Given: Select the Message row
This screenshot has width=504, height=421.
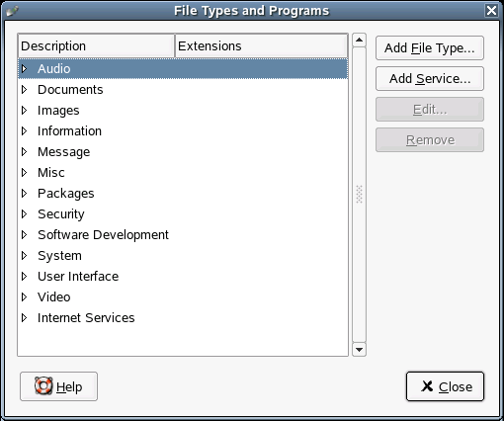Looking at the screenshot, I should click(183, 151).
